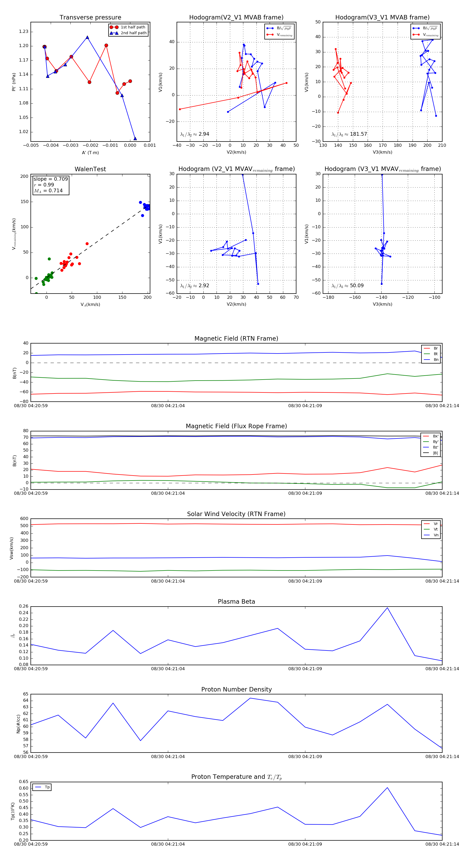Select the "|B|" legend entry
Image resolution: width=473 pixels, height=868 pixels.
[431, 453]
